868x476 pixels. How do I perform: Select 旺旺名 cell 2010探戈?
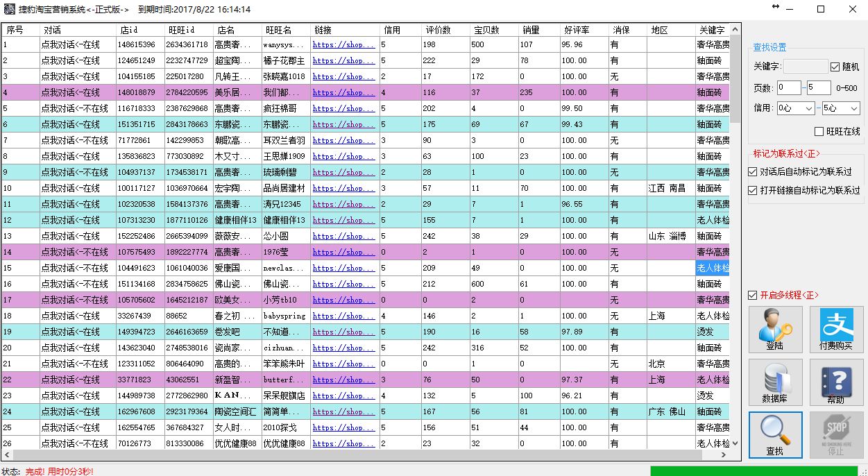click(286, 427)
